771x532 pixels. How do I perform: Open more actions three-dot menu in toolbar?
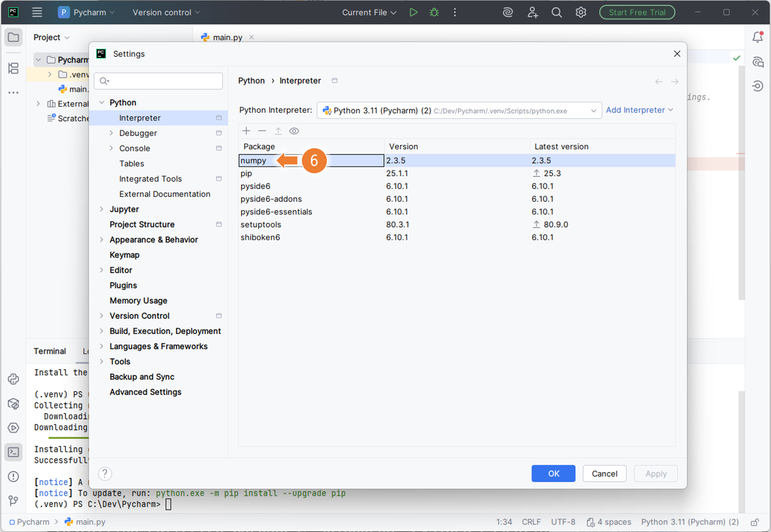(455, 12)
